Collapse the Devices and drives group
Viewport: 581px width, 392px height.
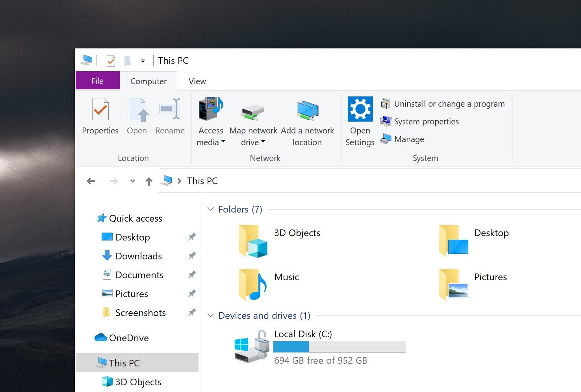[211, 315]
